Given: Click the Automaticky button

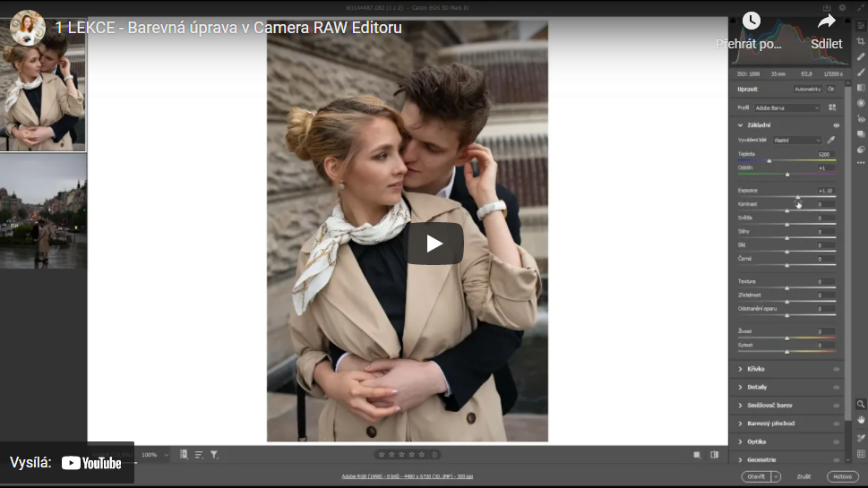Looking at the screenshot, I should 808,89.
